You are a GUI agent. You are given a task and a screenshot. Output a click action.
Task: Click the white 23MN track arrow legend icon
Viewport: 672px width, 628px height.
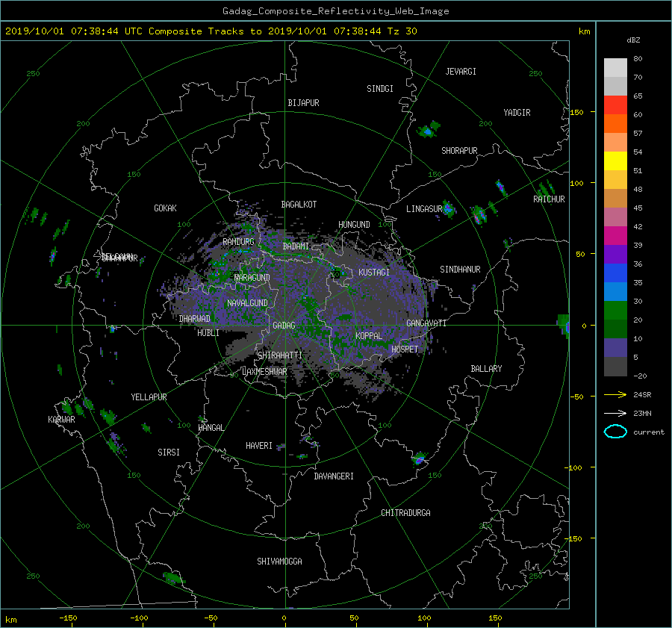pos(615,413)
